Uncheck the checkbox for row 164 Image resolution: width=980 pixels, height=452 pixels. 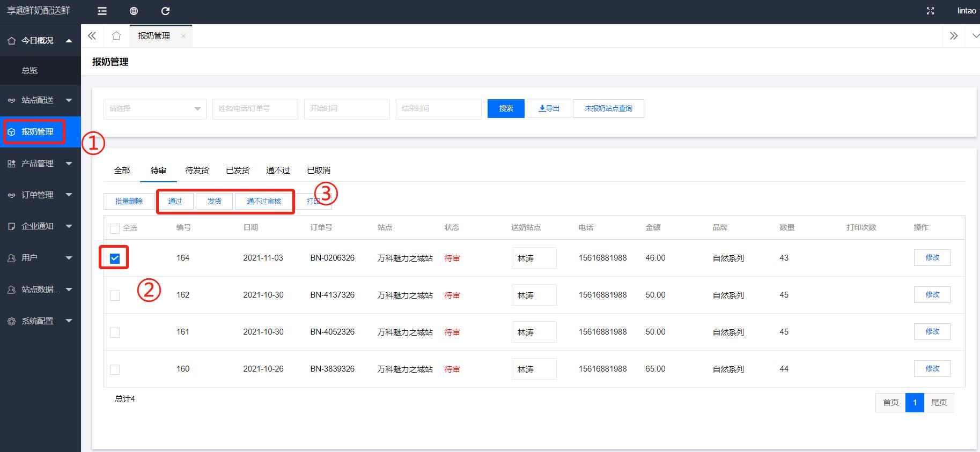(x=115, y=258)
